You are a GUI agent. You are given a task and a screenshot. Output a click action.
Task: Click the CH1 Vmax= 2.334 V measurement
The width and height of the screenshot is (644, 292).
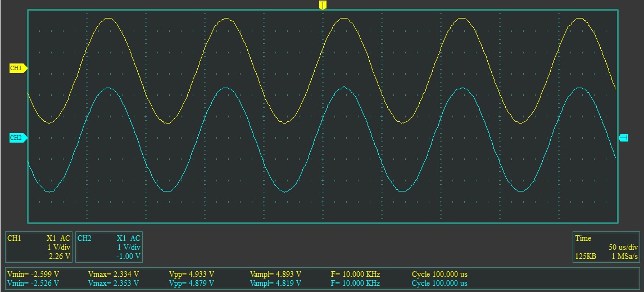click(x=114, y=274)
